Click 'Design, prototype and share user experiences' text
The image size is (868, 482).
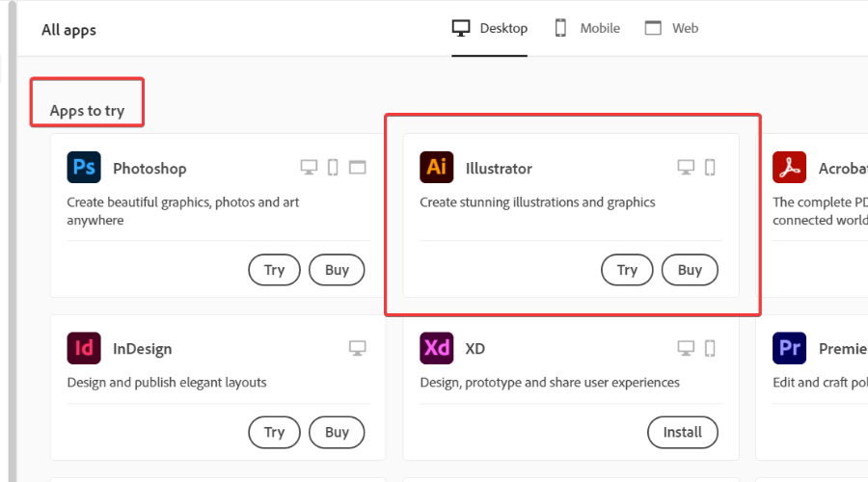(550, 383)
